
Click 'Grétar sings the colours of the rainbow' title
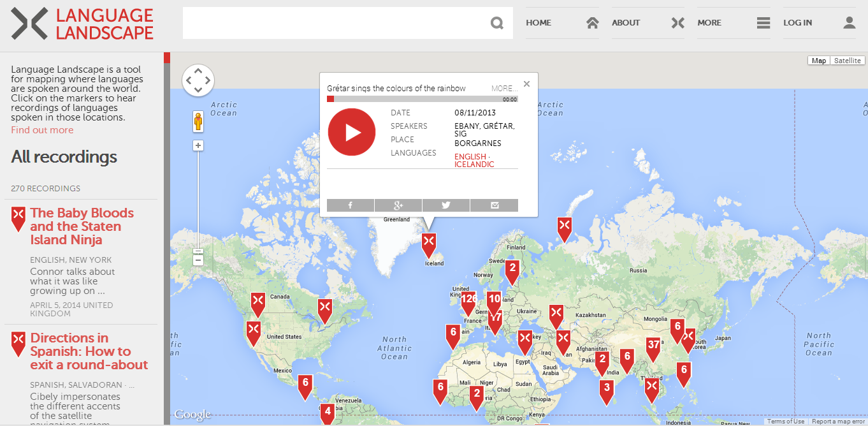[x=396, y=89]
